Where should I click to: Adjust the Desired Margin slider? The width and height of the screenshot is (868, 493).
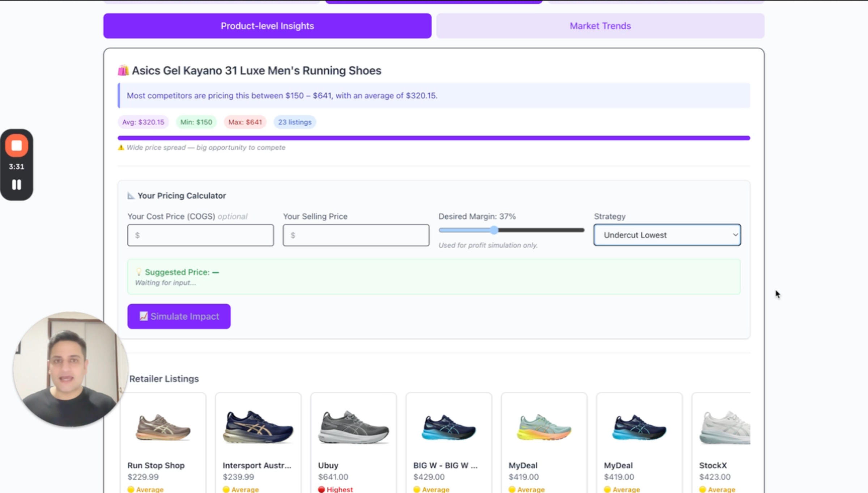click(x=494, y=230)
